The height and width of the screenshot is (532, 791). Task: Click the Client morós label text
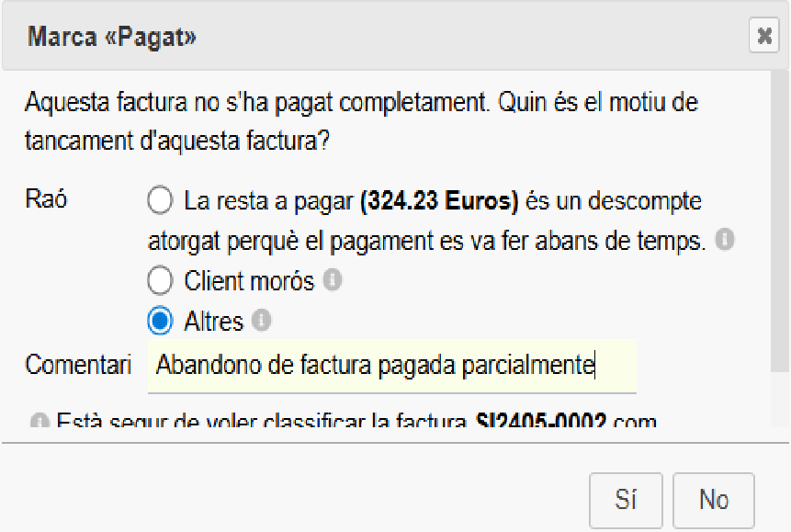tap(249, 280)
